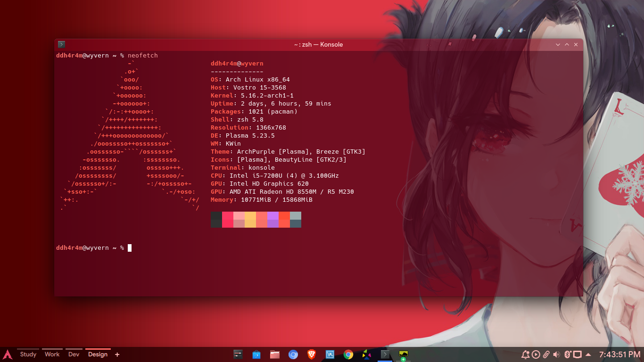Switch to the Work virtual desktop
The height and width of the screenshot is (362, 644).
click(x=52, y=354)
